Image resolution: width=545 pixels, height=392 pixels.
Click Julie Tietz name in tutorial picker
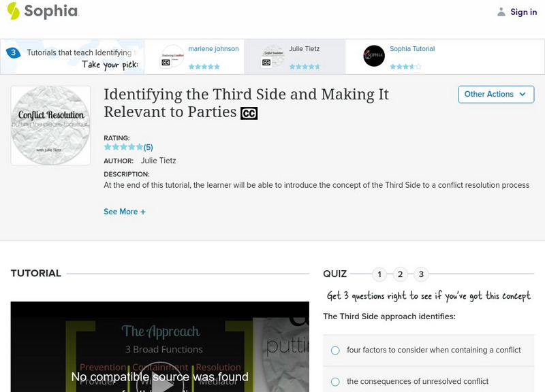[x=304, y=49]
